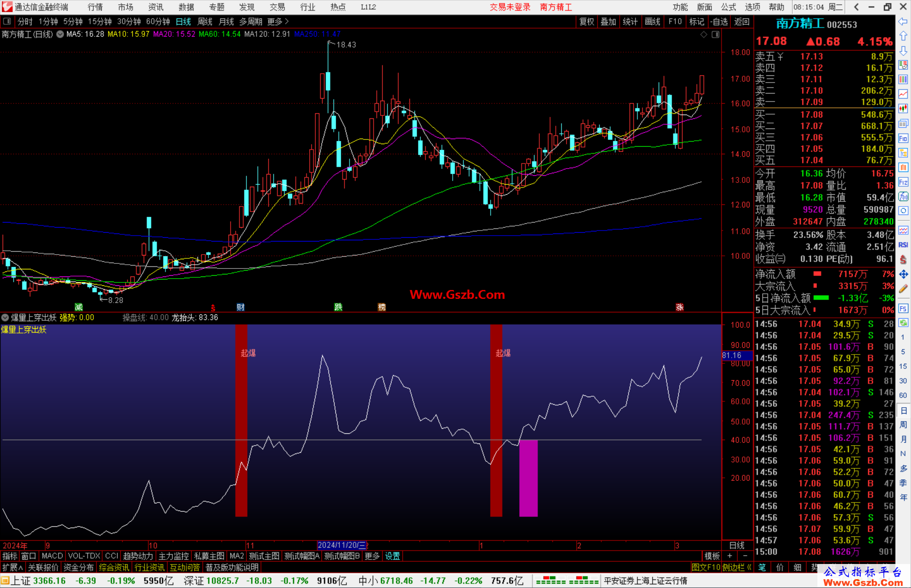Open the hierarchy tree icon in sidebar

(x=903, y=153)
